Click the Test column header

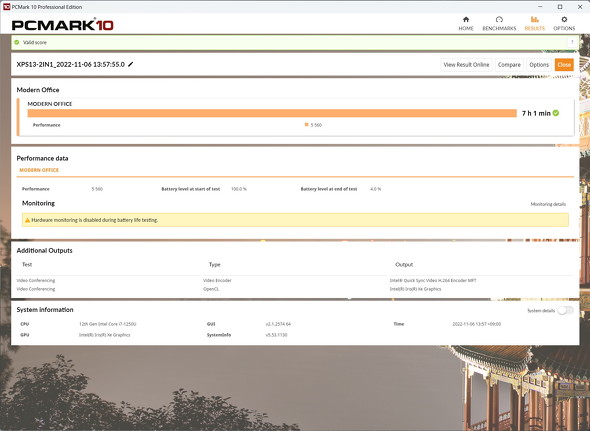pyautogui.click(x=27, y=265)
